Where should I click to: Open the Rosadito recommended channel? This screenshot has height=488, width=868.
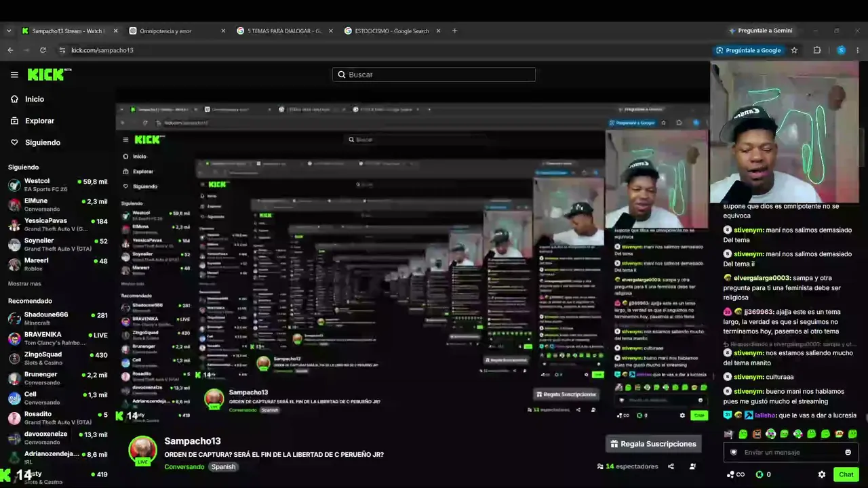[x=58, y=418]
